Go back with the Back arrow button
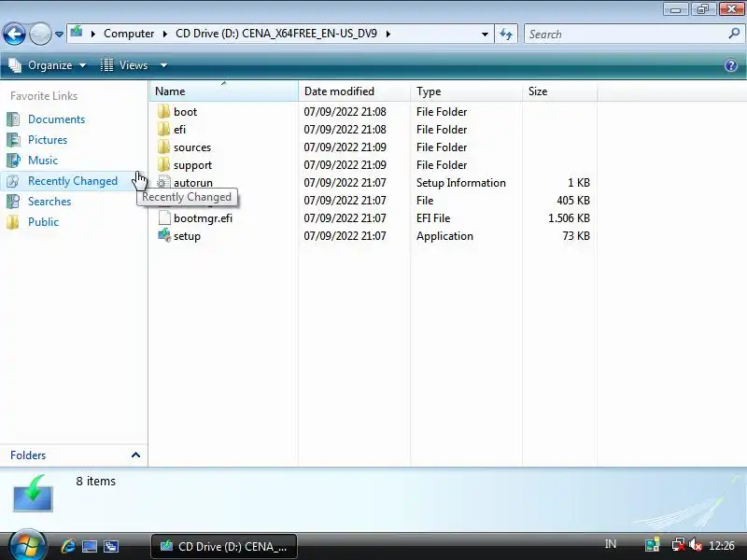Viewport: 747px width, 560px height. [14, 34]
